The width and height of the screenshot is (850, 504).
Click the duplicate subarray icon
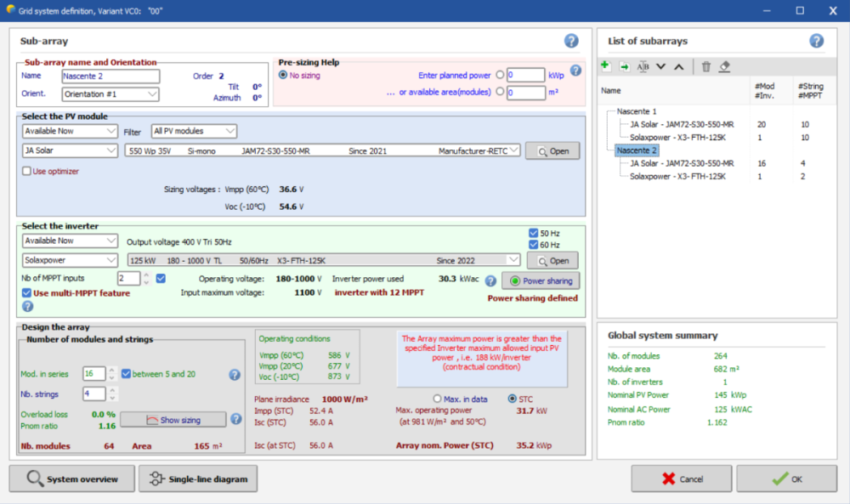click(x=624, y=66)
